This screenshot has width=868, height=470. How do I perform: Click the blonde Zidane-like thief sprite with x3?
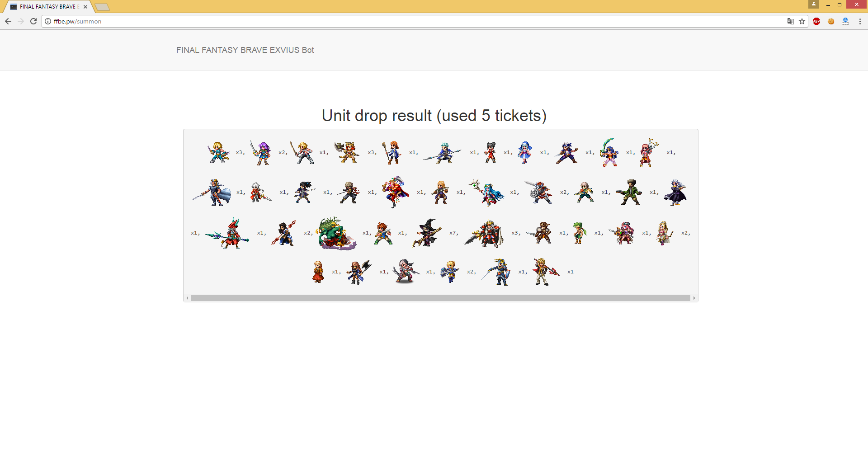[x=218, y=152]
